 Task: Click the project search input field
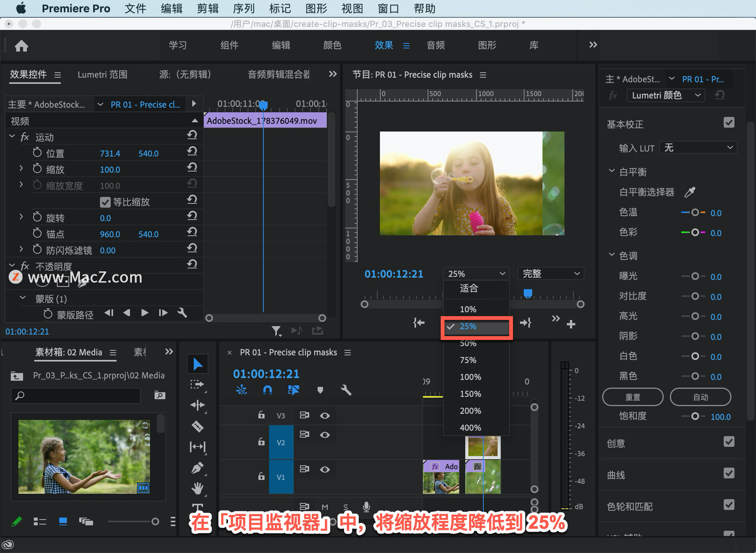pyautogui.click(x=76, y=395)
